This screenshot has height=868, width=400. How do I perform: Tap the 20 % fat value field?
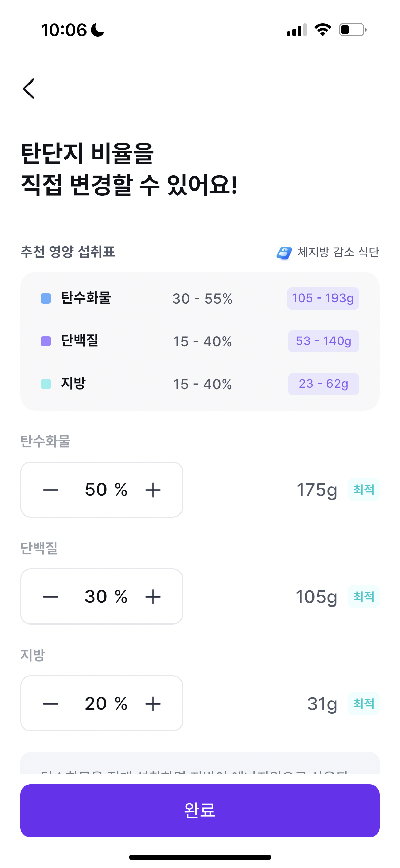pyautogui.click(x=106, y=704)
